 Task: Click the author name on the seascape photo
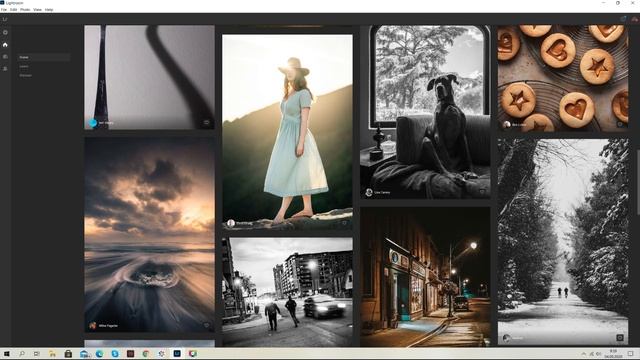109,326
